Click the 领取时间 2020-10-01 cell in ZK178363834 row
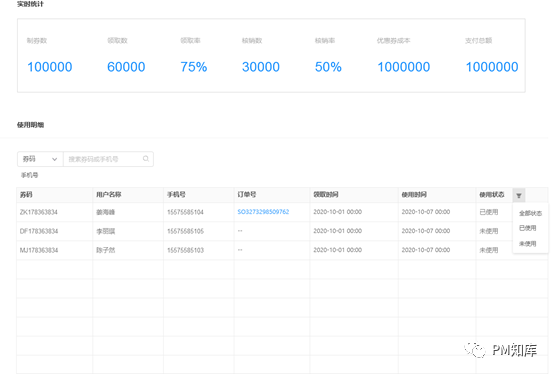 coord(338,212)
